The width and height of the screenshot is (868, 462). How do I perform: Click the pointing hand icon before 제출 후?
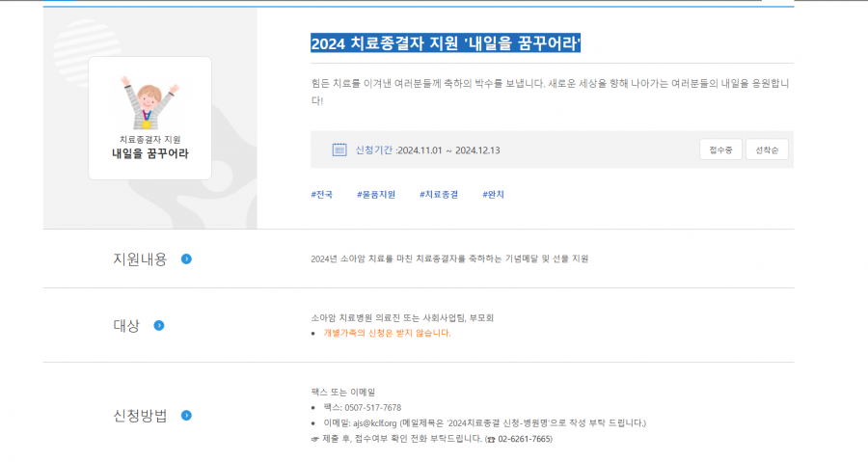pos(315,439)
